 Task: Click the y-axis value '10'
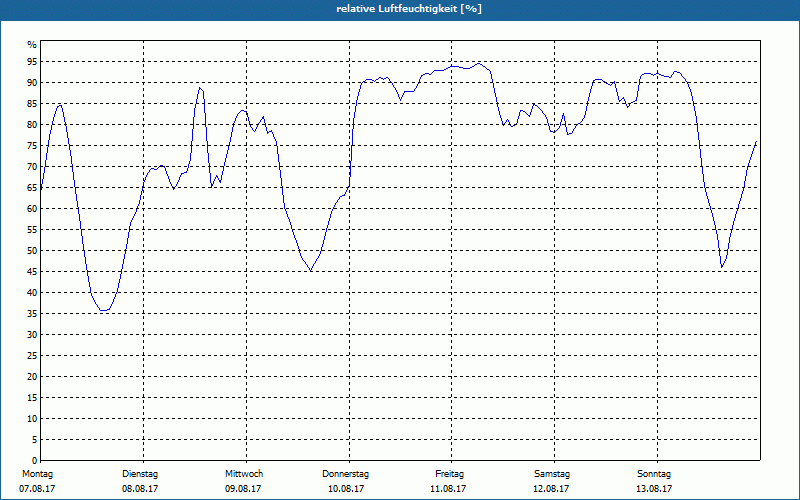point(32,419)
